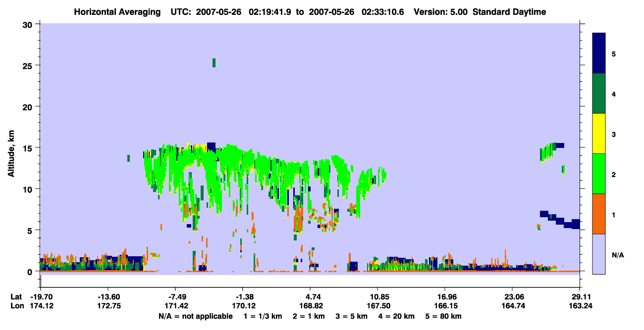644x330 pixels.
Task: Click the colorbar label 'N/A'
Action: point(617,255)
